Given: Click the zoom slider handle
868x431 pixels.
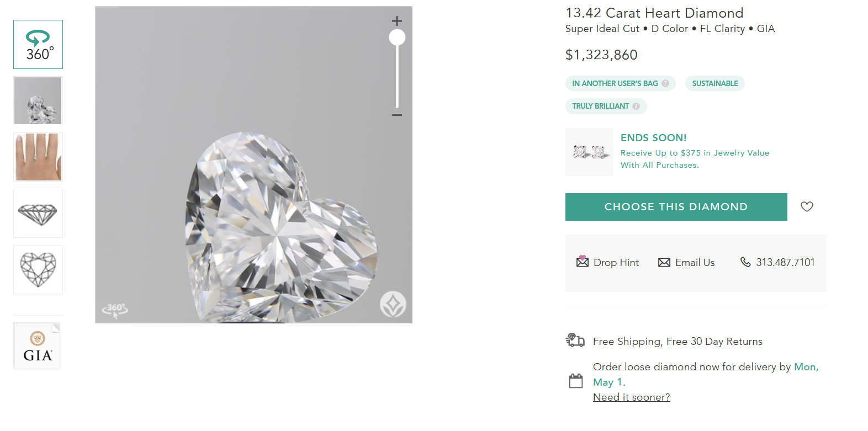Looking at the screenshot, I should tap(397, 38).
